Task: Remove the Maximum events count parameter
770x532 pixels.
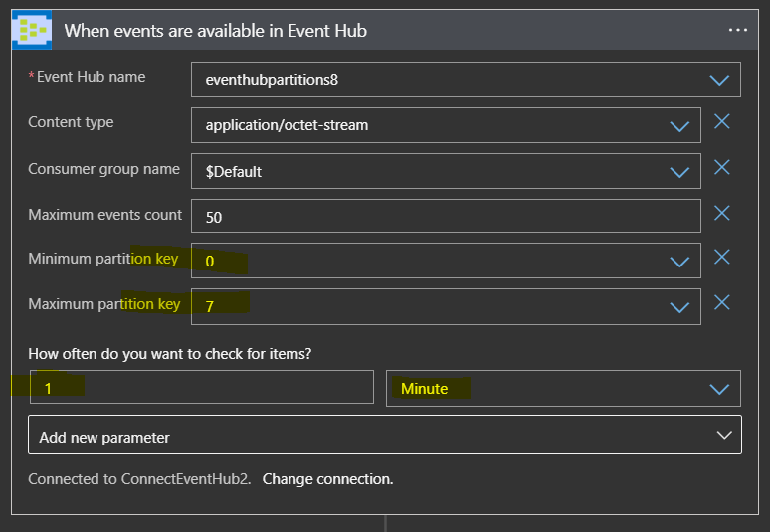Action: (722, 213)
